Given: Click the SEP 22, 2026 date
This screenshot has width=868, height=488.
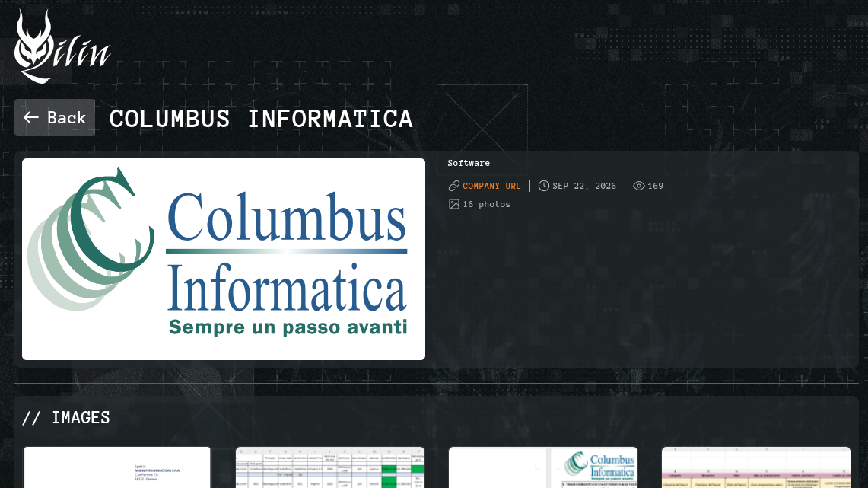Looking at the screenshot, I should coord(584,186).
